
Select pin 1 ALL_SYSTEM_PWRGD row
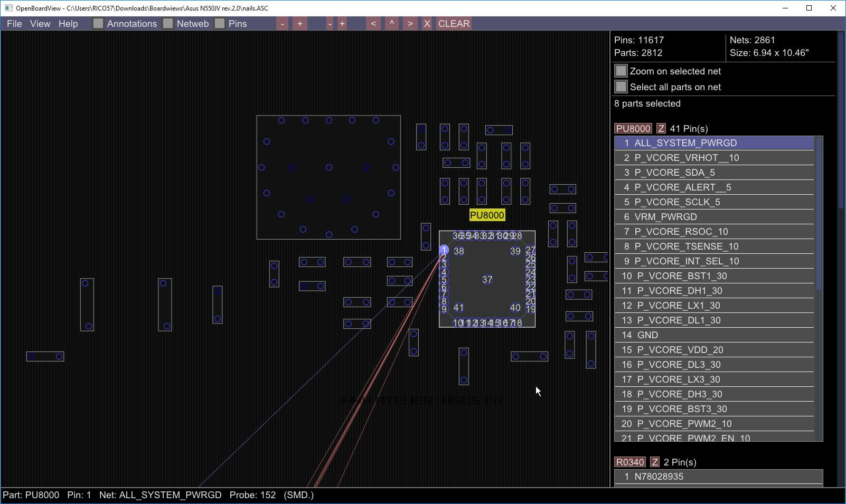pyautogui.click(x=715, y=143)
